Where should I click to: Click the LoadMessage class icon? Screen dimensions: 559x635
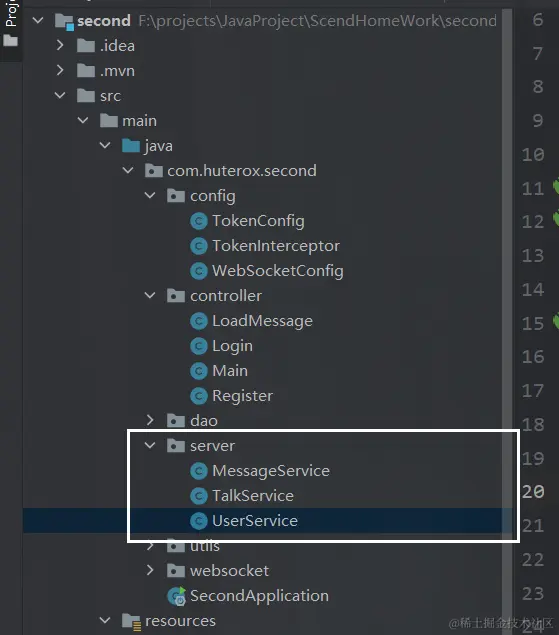pyautogui.click(x=199, y=321)
